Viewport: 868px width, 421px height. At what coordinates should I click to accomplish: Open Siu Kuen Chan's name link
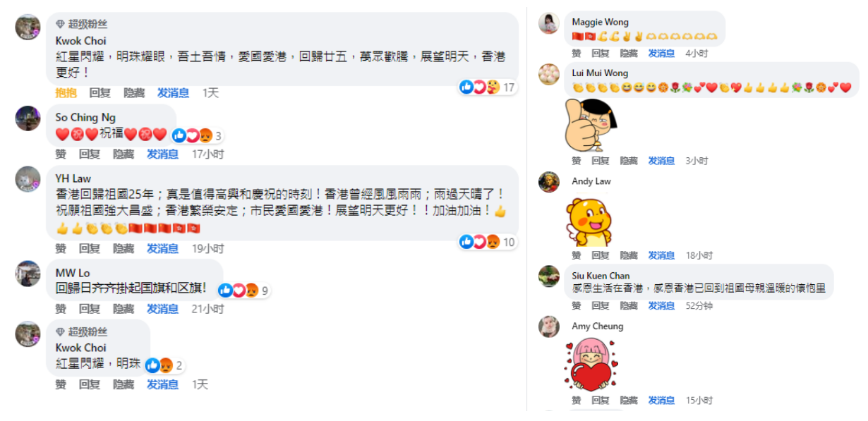[601, 276]
